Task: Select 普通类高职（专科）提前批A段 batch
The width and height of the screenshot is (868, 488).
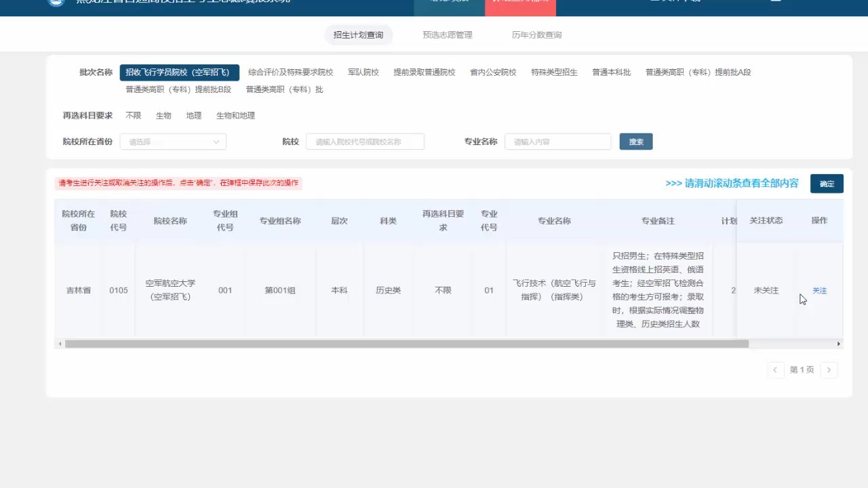Action: click(698, 73)
